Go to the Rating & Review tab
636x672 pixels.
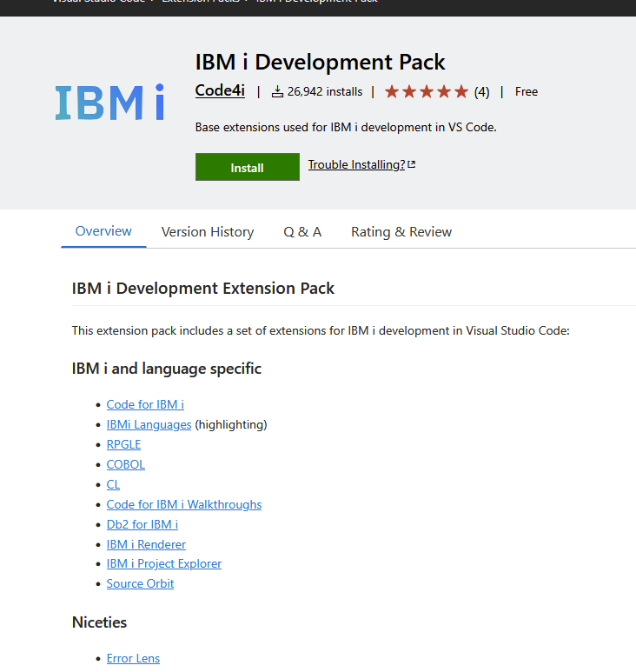[x=401, y=232]
